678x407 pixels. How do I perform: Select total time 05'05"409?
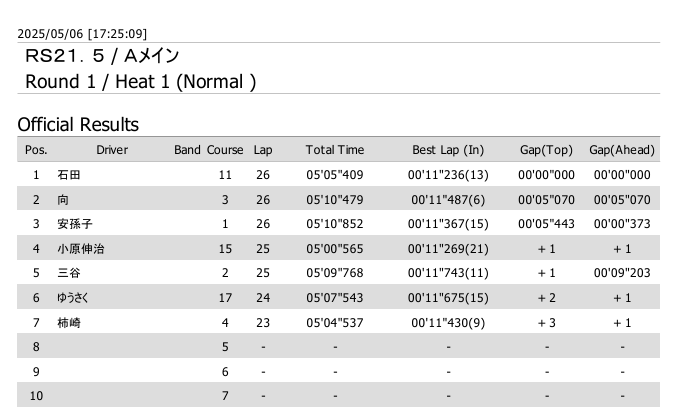pos(335,175)
